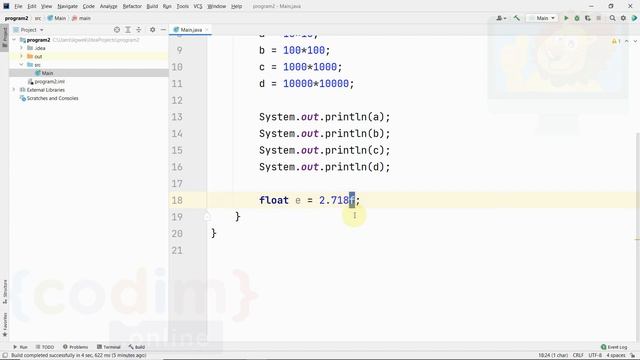
Task: Open the VCS menu
Action: click(198, 7)
